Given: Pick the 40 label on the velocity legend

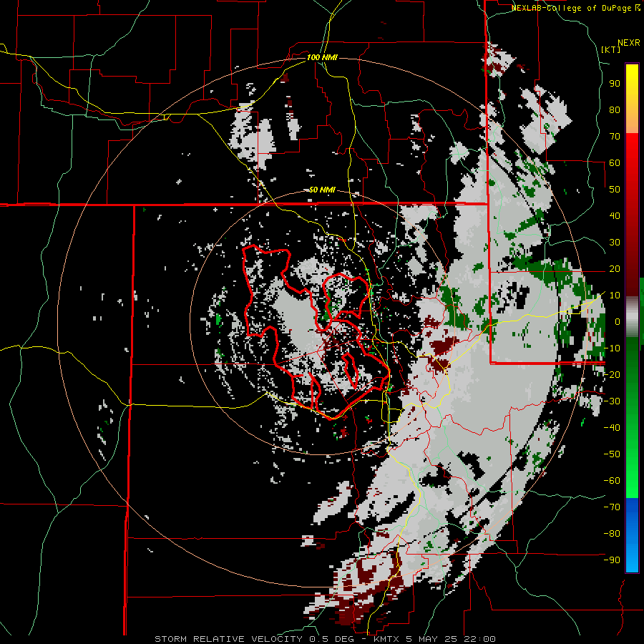Looking at the screenshot, I should [615, 215].
